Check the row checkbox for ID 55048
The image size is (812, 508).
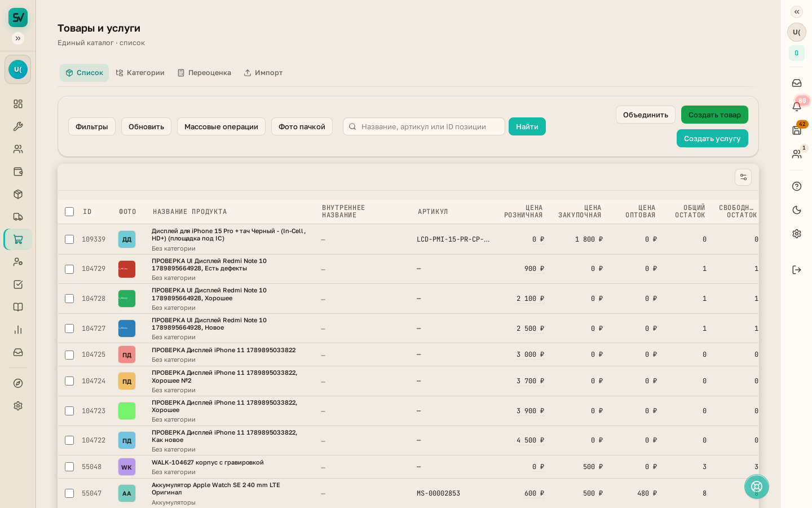point(69,467)
